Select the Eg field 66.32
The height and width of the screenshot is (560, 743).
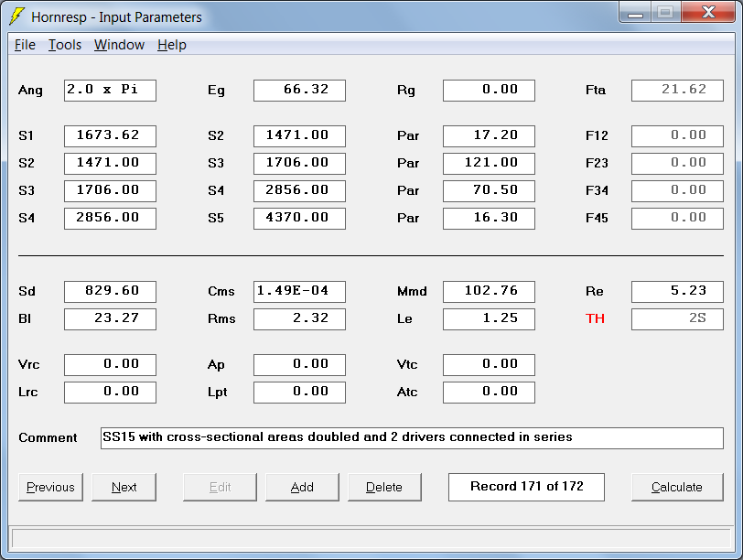299,91
